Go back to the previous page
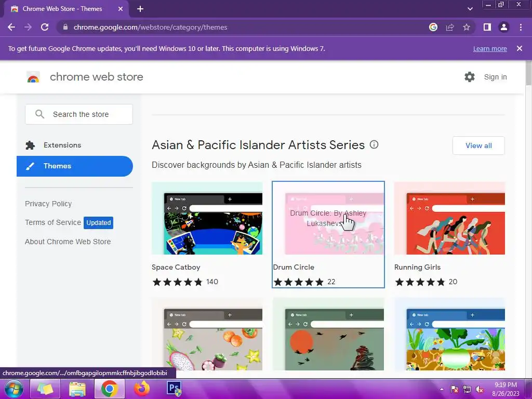The height and width of the screenshot is (399, 532). click(x=11, y=27)
